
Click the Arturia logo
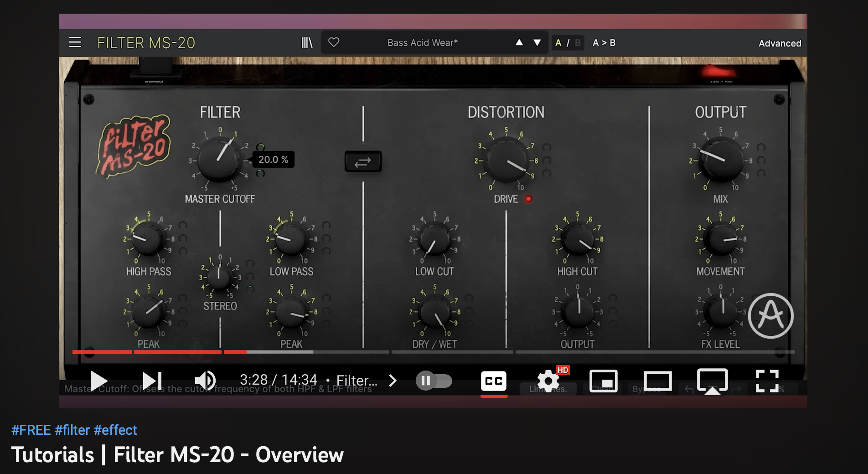click(x=770, y=316)
